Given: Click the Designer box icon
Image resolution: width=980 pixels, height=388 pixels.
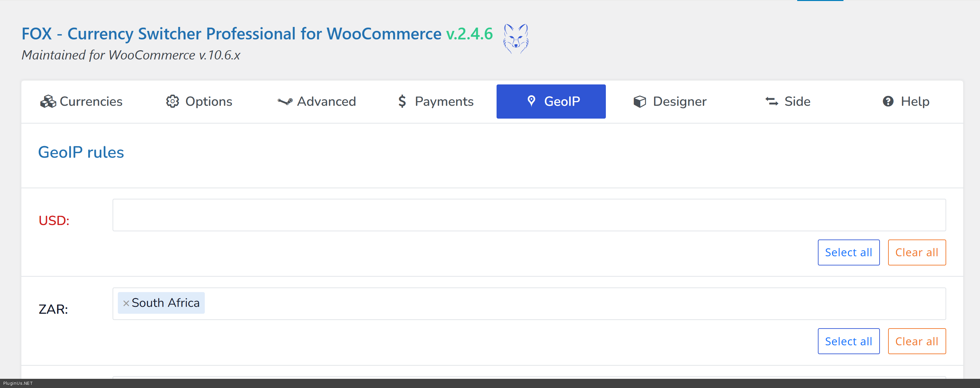Looking at the screenshot, I should click(640, 101).
